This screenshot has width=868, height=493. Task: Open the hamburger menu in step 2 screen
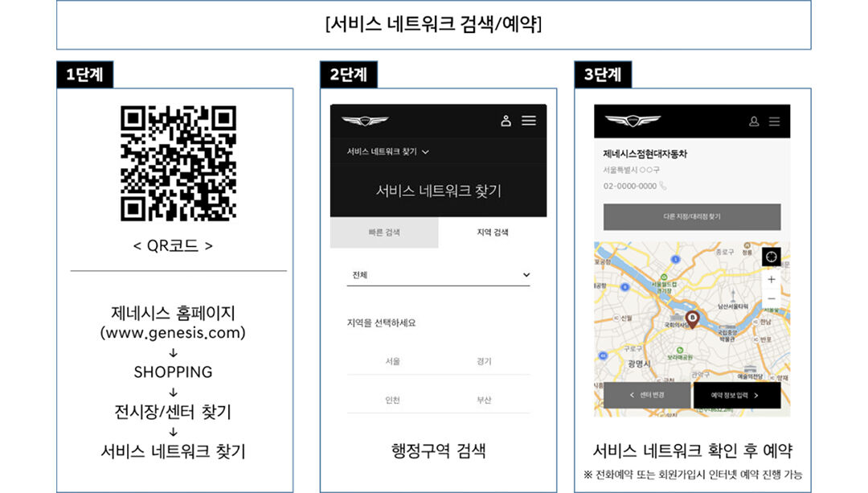coord(529,120)
